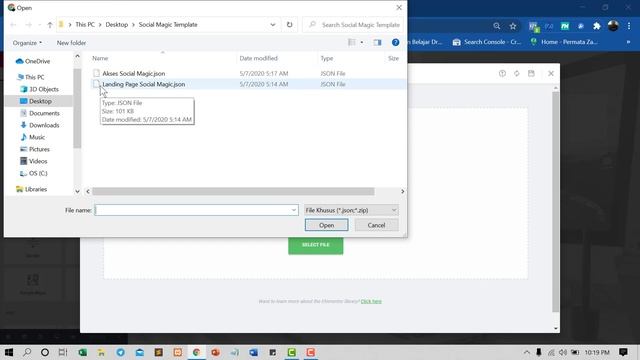
Task: Show more bookmarks chevron in Chrome
Action: coord(628,42)
